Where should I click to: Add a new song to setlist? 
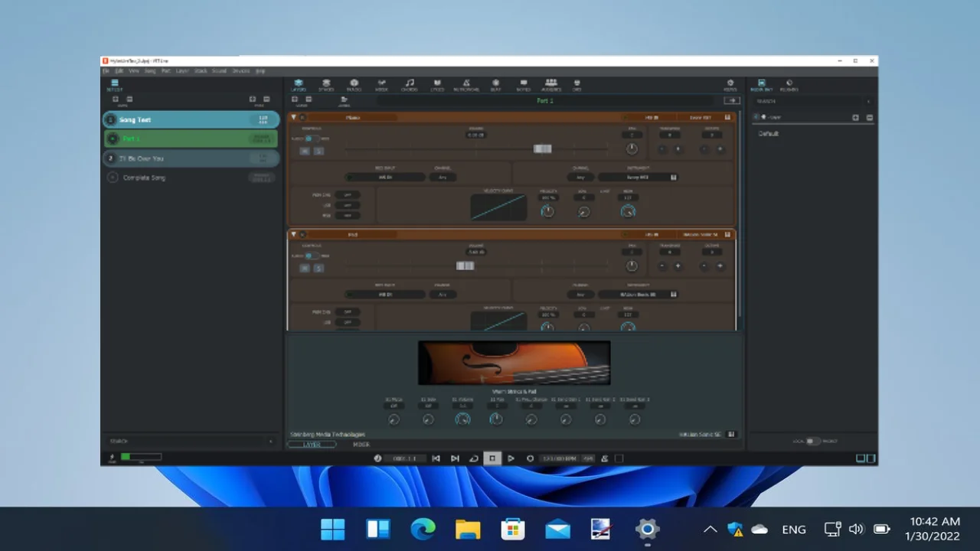point(116,99)
